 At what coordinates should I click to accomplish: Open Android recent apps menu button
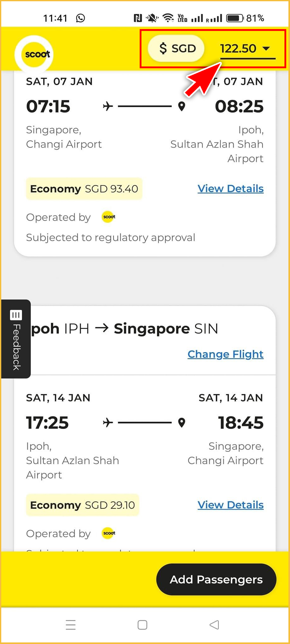71,625
